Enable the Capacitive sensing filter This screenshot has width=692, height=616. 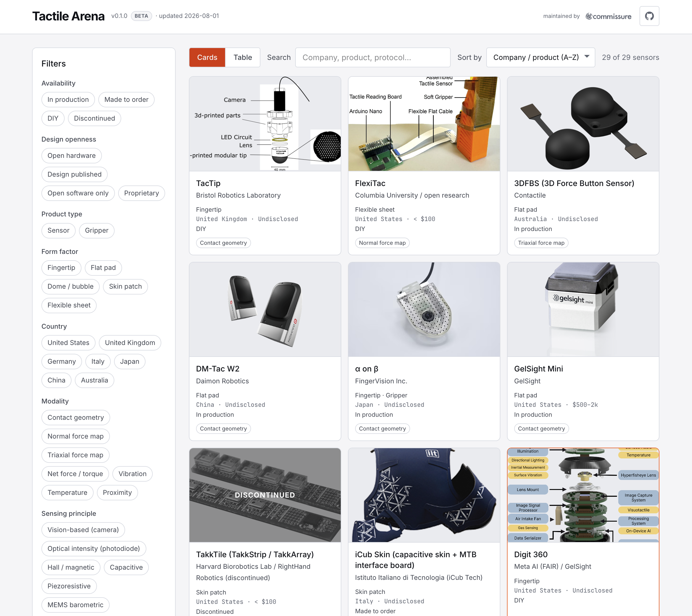point(126,568)
